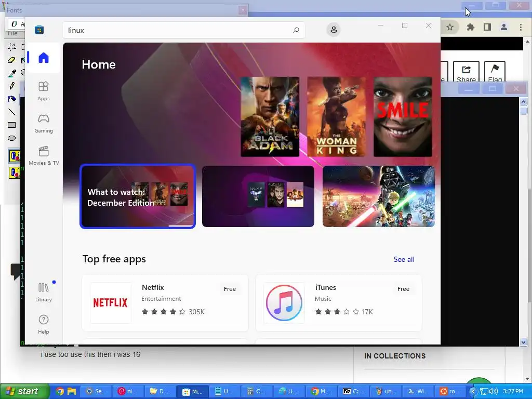The image size is (532, 399).
Task: Open the user account profile in Store
Action: point(334,30)
